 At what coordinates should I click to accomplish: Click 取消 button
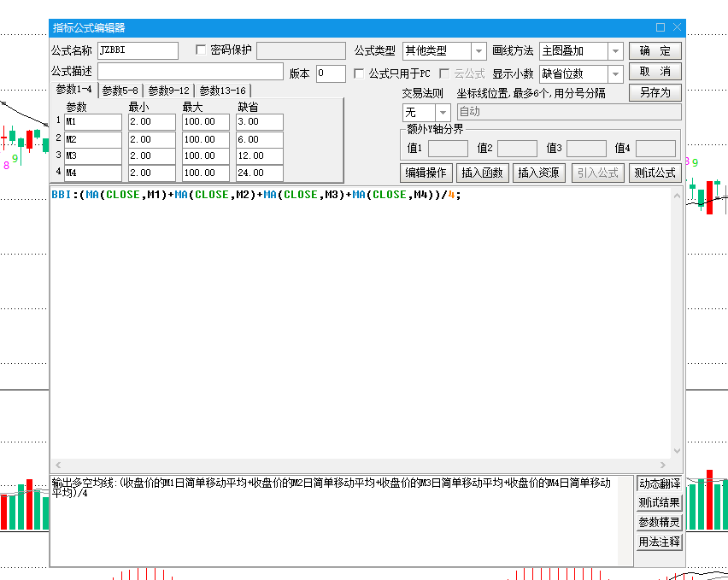655,72
